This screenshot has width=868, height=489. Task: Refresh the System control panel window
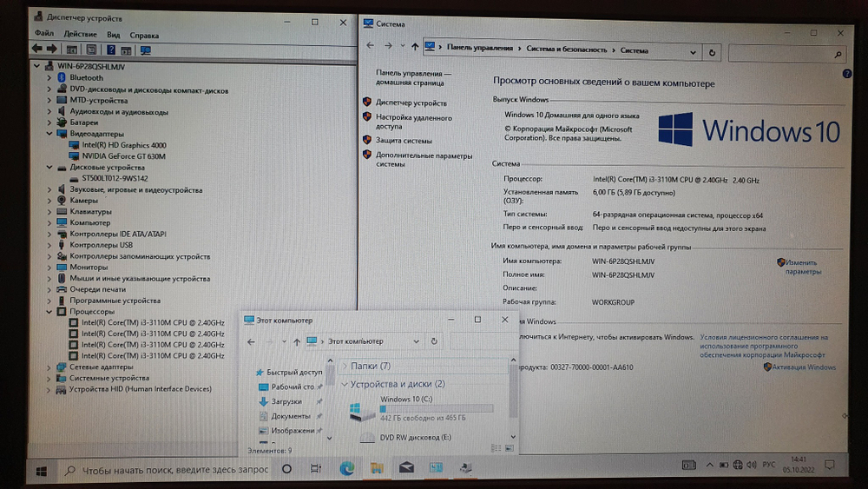712,52
